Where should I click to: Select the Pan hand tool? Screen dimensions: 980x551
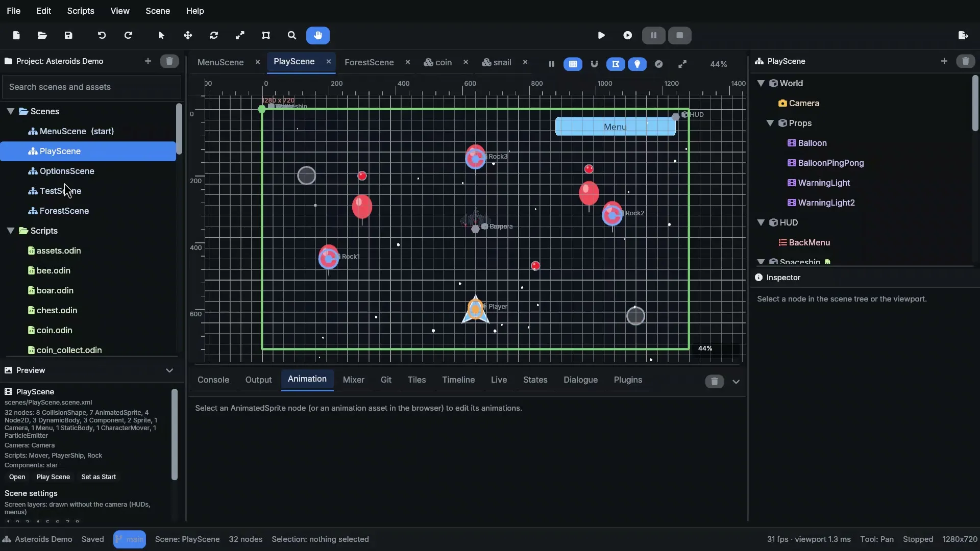pos(318,35)
